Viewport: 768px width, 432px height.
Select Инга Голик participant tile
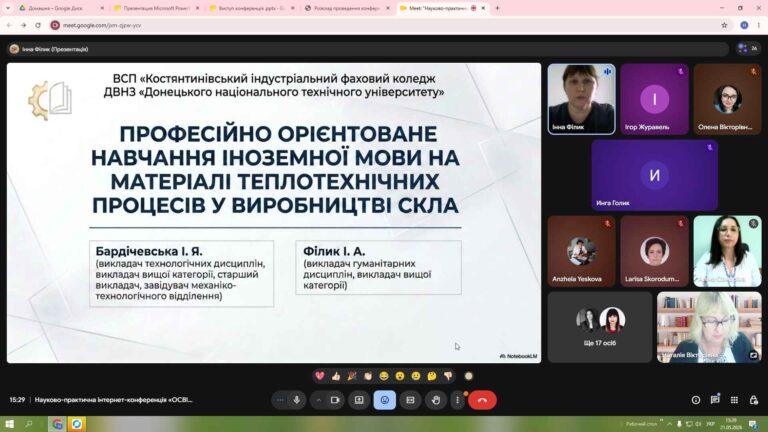(x=654, y=175)
